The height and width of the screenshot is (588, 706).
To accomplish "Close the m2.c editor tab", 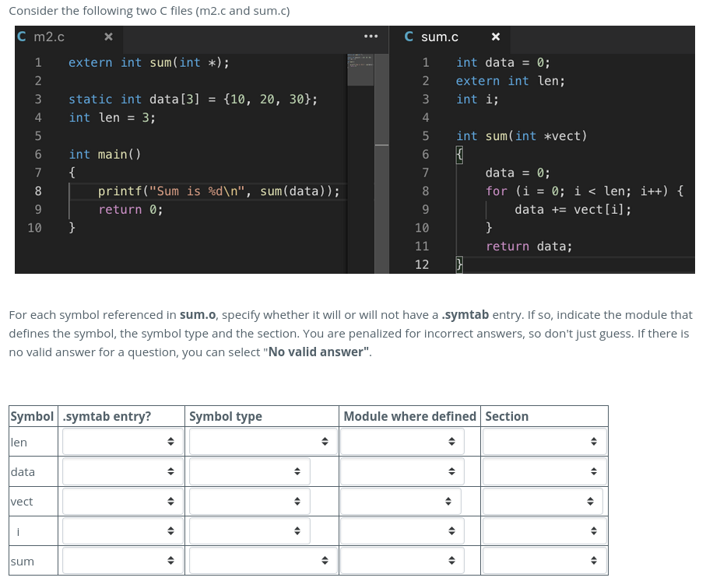I will pos(108,37).
